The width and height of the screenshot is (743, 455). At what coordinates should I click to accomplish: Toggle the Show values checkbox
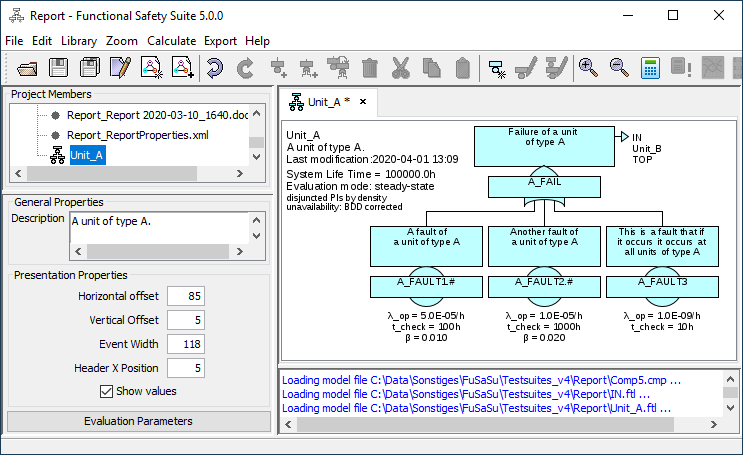pyautogui.click(x=106, y=391)
